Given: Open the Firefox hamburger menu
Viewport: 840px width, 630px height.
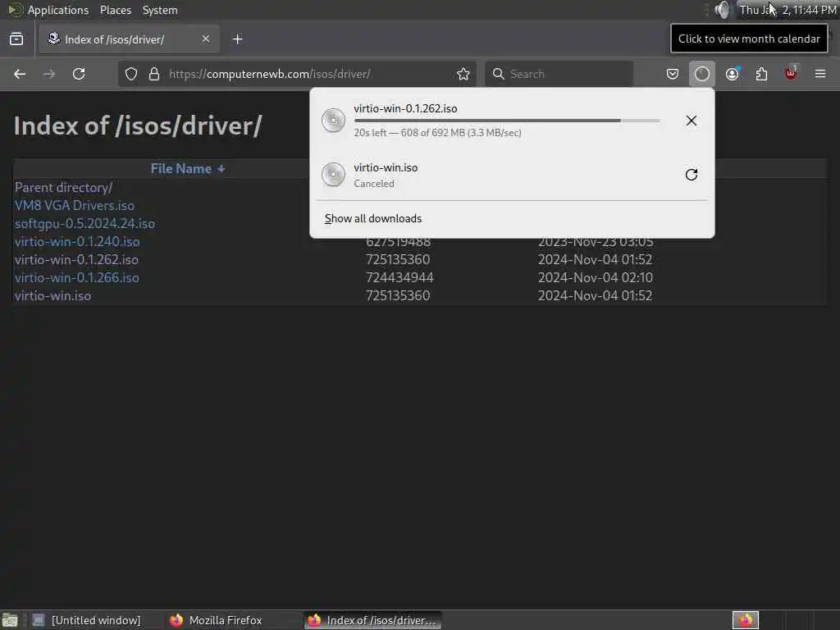Looking at the screenshot, I should point(820,74).
